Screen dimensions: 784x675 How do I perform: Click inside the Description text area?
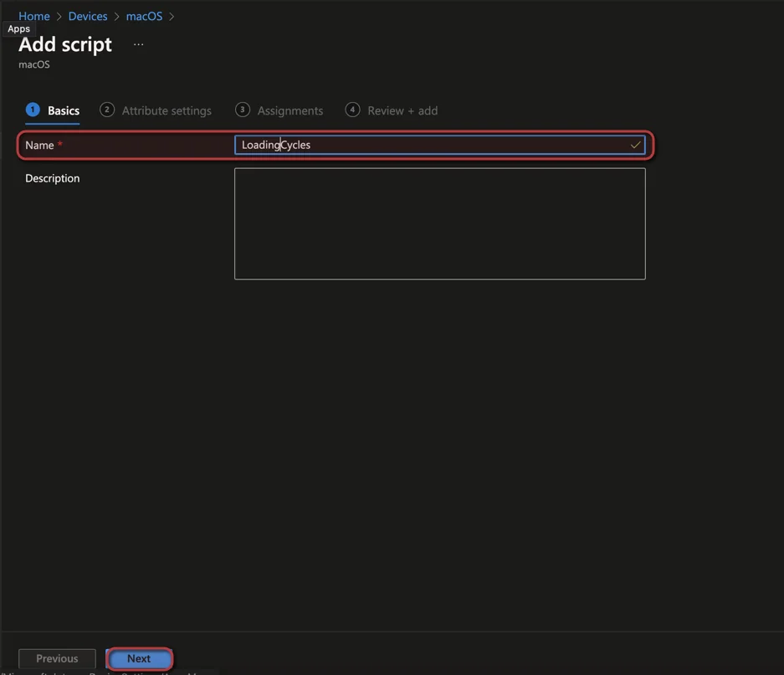(x=439, y=223)
